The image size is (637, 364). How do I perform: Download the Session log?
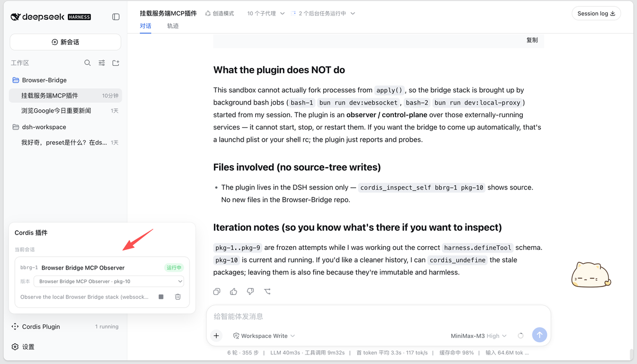click(x=596, y=13)
